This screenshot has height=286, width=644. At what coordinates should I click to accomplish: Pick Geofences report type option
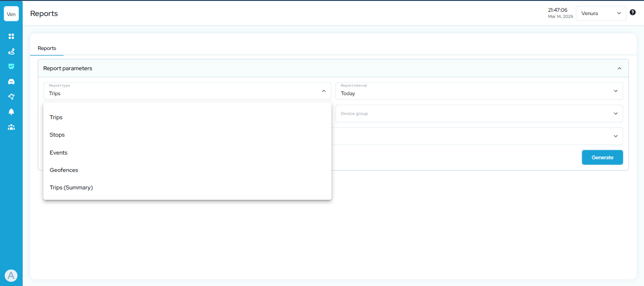tap(64, 170)
